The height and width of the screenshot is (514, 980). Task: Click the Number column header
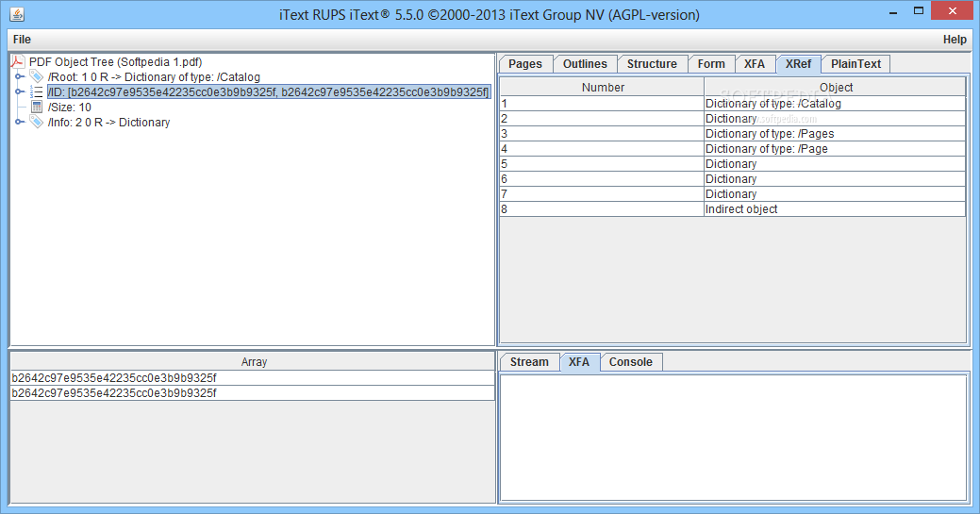(x=603, y=87)
